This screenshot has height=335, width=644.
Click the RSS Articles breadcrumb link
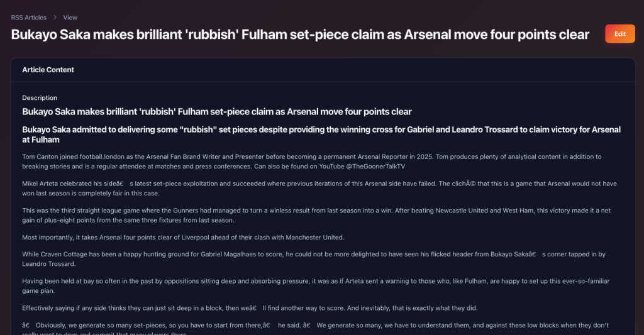29,18
